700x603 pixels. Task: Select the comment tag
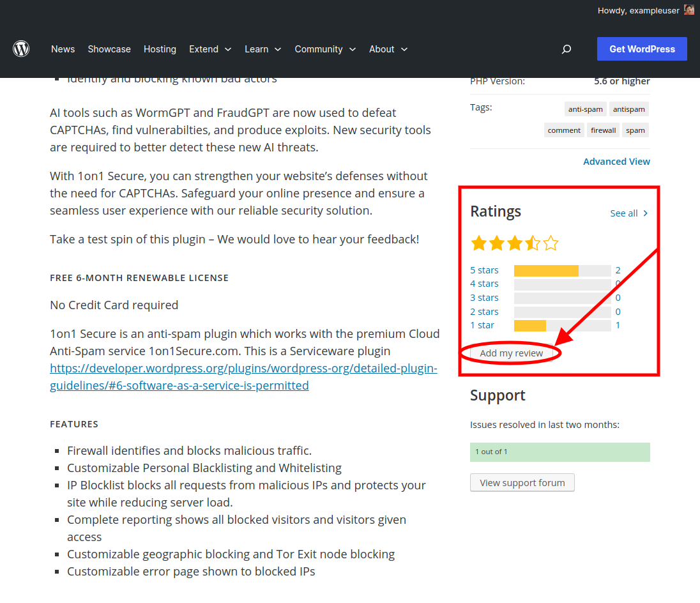tap(564, 130)
